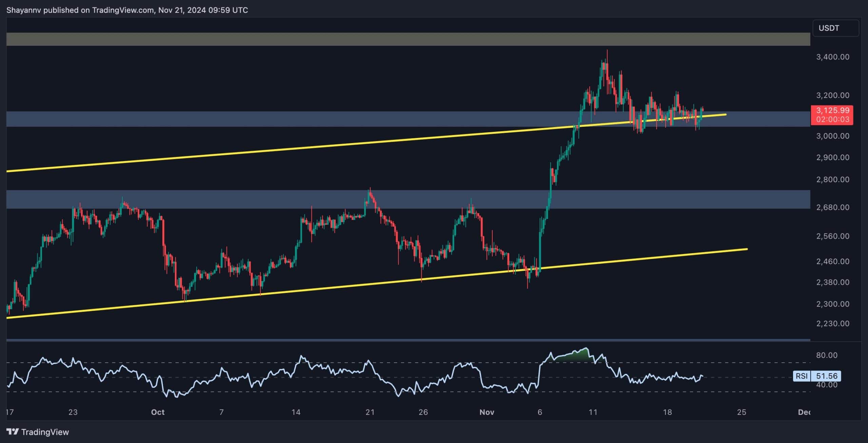The height and width of the screenshot is (443, 868).
Task: Click the 2,800.00 price axis label
Action: click(833, 179)
